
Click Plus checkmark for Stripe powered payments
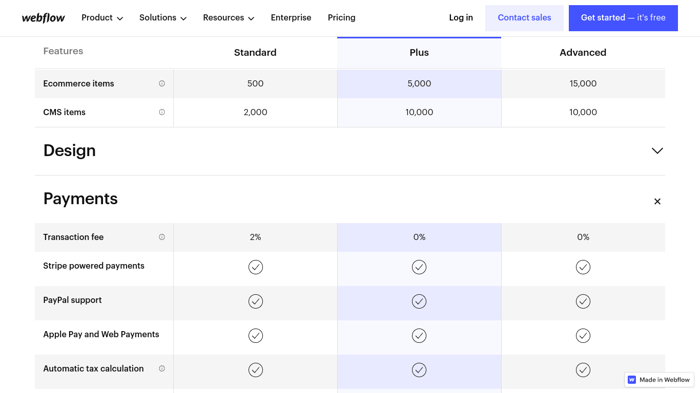tap(419, 267)
